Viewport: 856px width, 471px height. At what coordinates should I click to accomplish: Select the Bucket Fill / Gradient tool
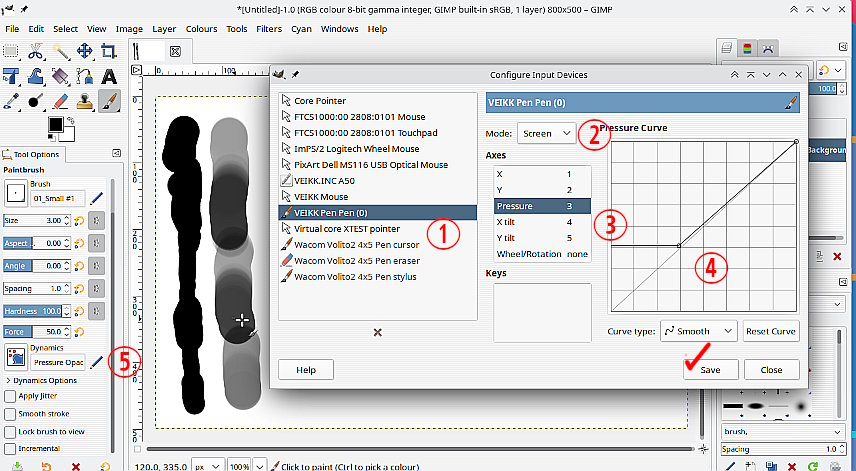tap(60, 76)
